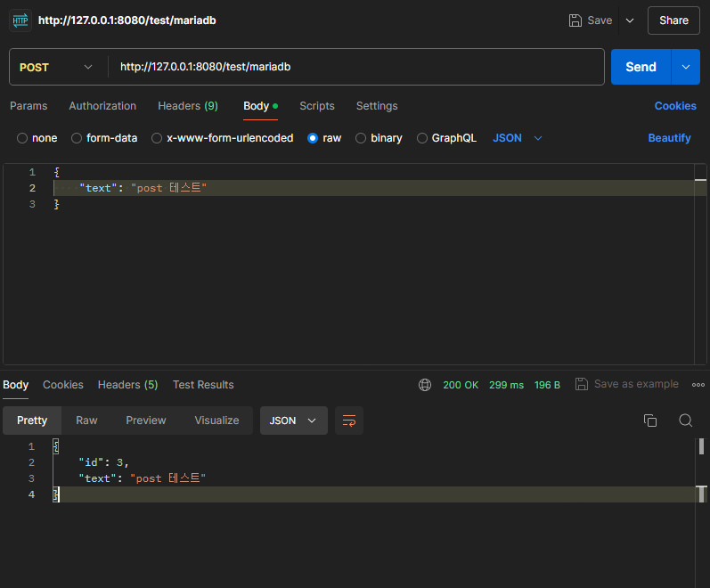The height and width of the screenshot is (588, 710).
Task: Select the request Body tab
Action: click(x=260, y=106)
